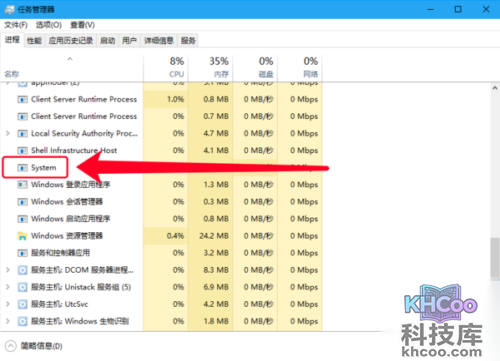Screen dimensions: 500x361
Task: Click the Windows 资源管理器 process name
Action: click(67, 236)
